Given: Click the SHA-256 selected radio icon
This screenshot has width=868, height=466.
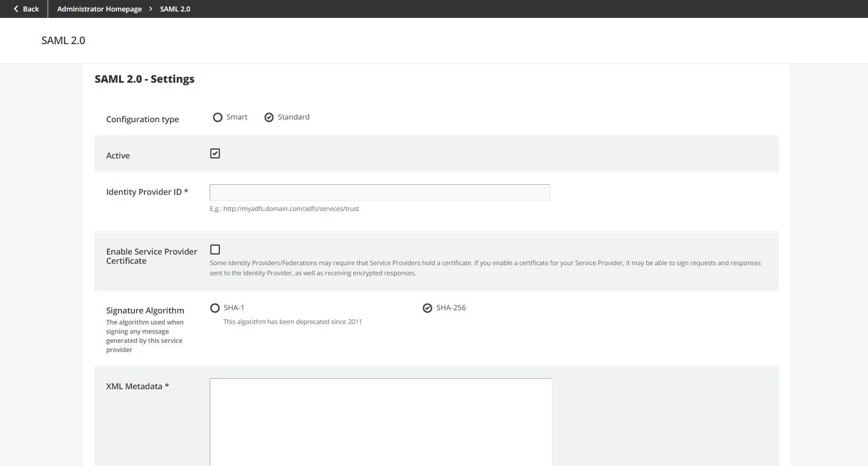Looking at the screenshot, I should (427, 308).
